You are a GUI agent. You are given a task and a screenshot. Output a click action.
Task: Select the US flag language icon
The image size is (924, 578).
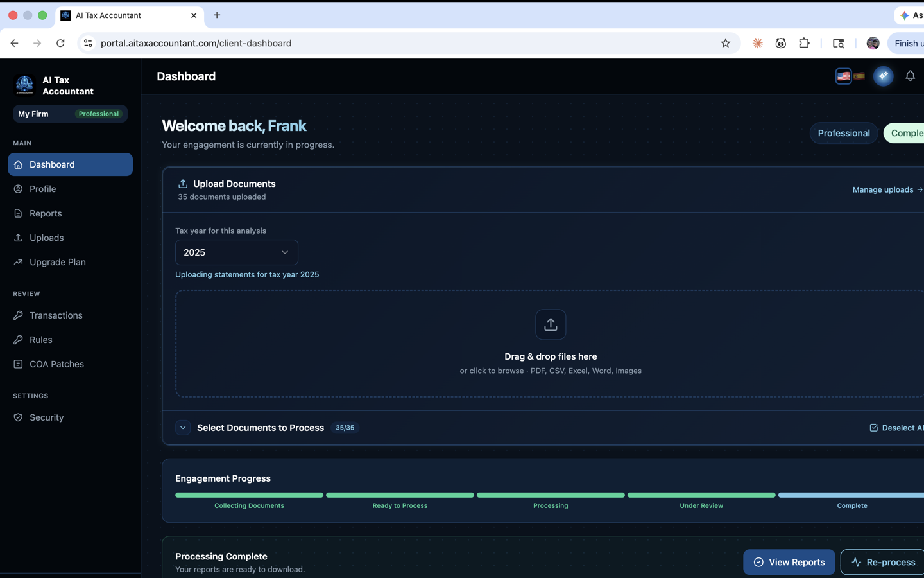[843, 76]
